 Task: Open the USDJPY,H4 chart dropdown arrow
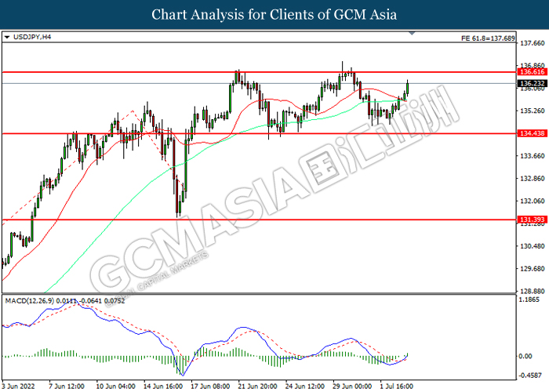[6, 37]
